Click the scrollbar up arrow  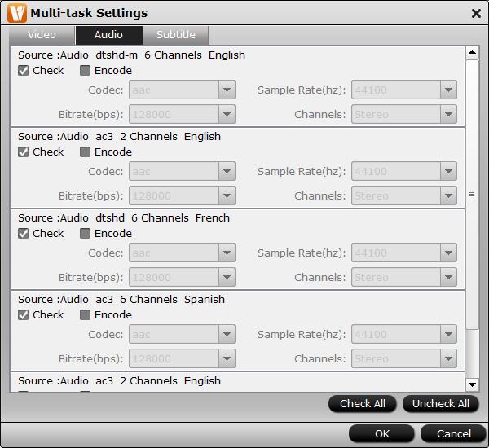tap(472, 52)
